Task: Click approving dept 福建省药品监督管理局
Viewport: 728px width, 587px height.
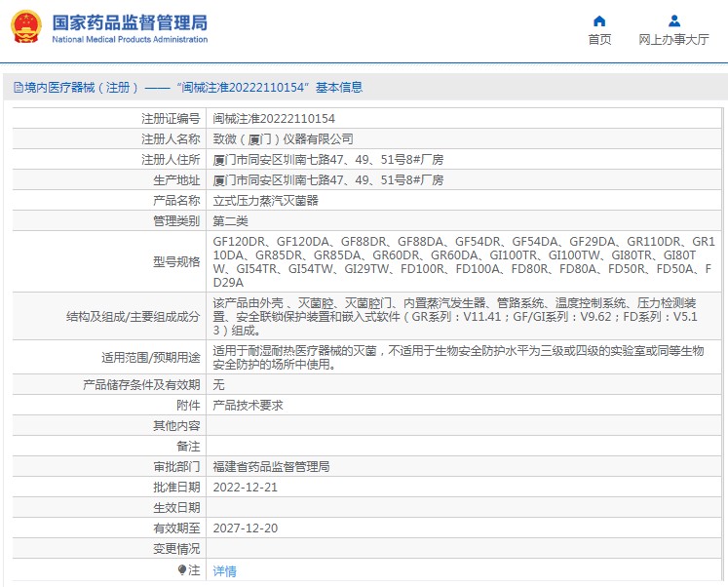Action: pyautogui.click(x=271, y=467)
